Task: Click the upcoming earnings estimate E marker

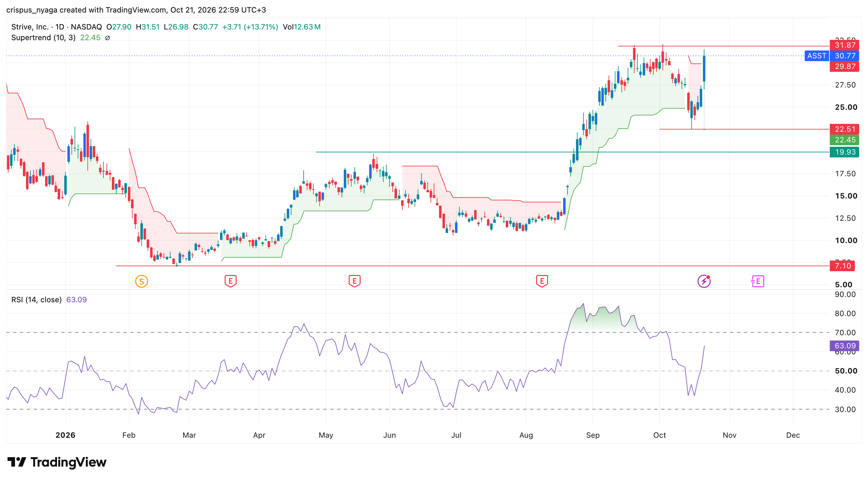Action: (758, 281)
